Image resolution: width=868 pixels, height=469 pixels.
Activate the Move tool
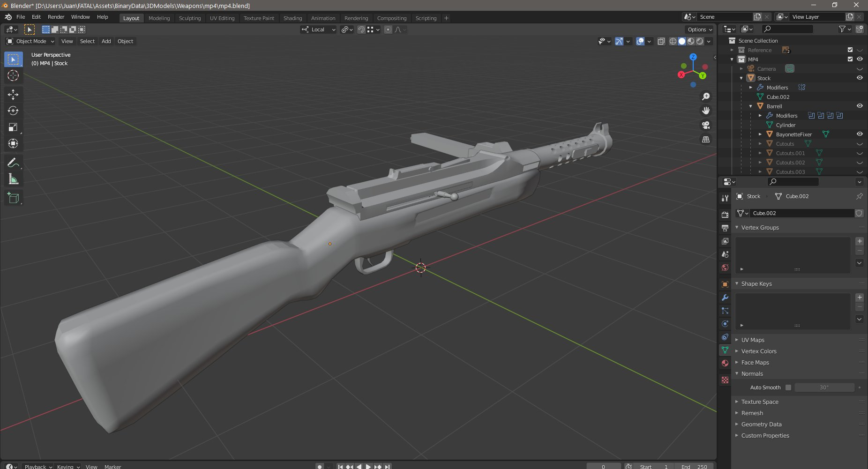(13, 94)
